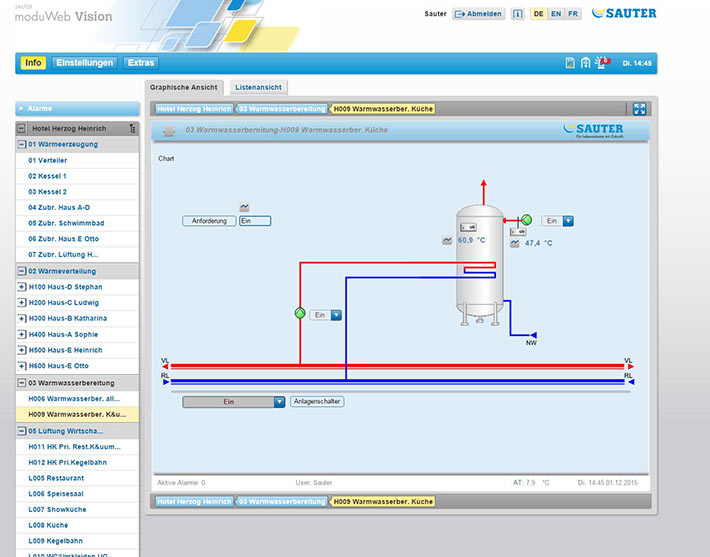
Task: Click the info icon next to Abmelden
Action: click(517, 14)
